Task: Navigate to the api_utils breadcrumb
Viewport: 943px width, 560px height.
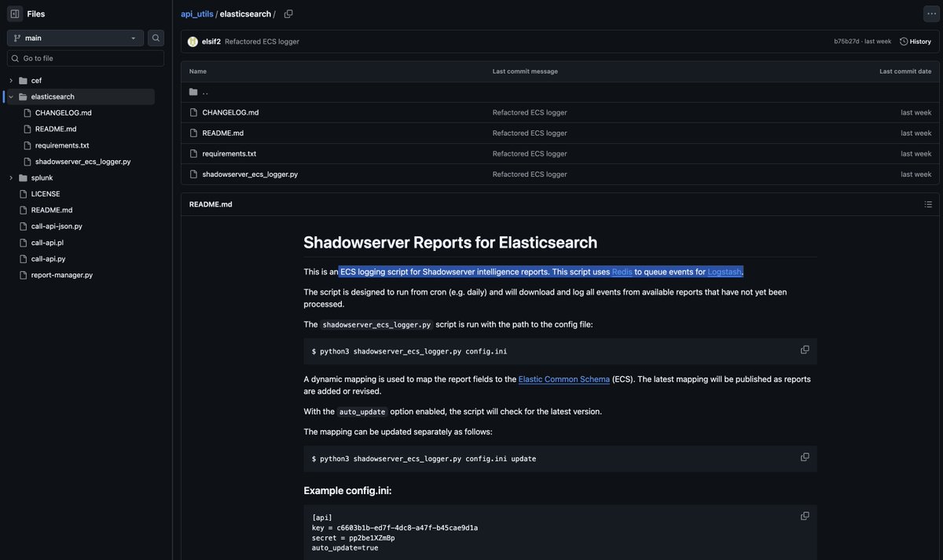Action: (x=196, y=13)
